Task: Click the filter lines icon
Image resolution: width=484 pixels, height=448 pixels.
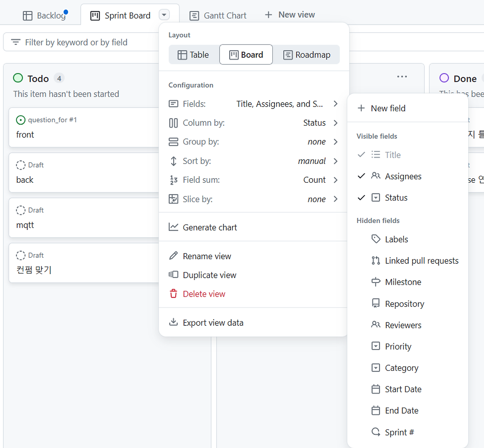Action: [x=16, y=42]
